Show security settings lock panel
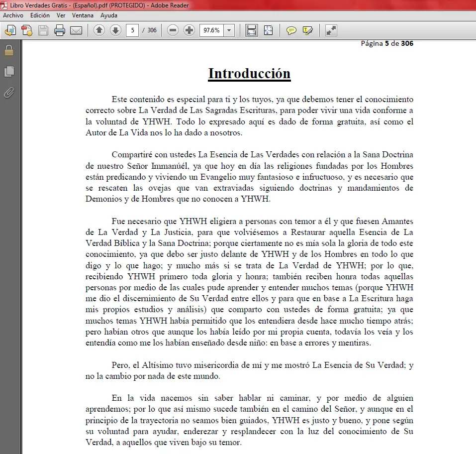This screenshot has height=454, width=476. click(x=9, y=50)
